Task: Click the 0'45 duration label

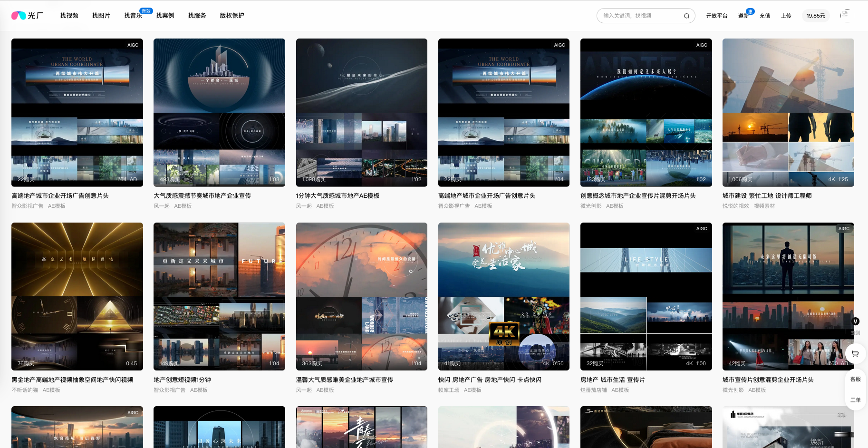Action: tap(131, 363)
